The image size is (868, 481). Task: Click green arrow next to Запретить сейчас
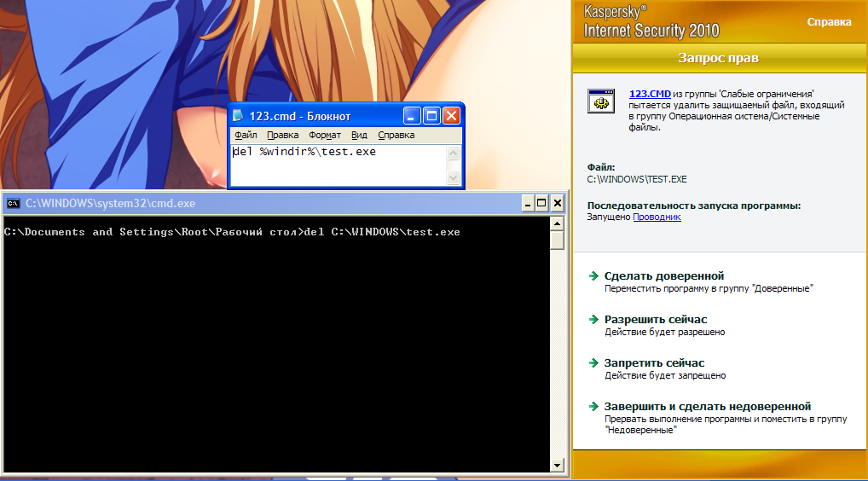pyautogui.click(x=594, y=363)
